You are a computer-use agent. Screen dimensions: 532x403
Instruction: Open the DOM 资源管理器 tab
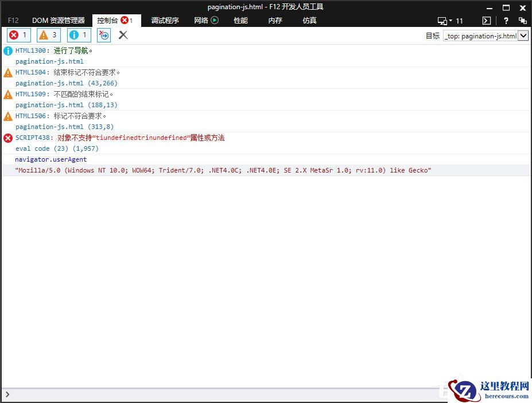tap(58, 20)
